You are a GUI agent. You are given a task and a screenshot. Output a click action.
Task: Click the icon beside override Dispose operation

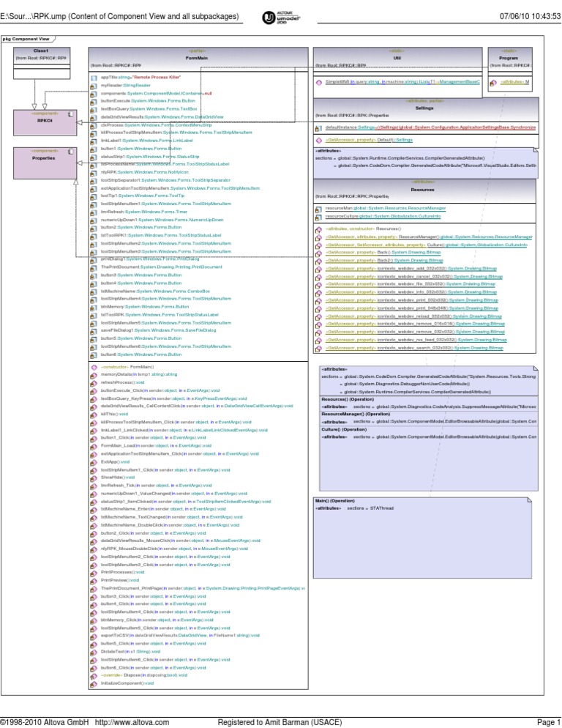[x=94, y=676]
